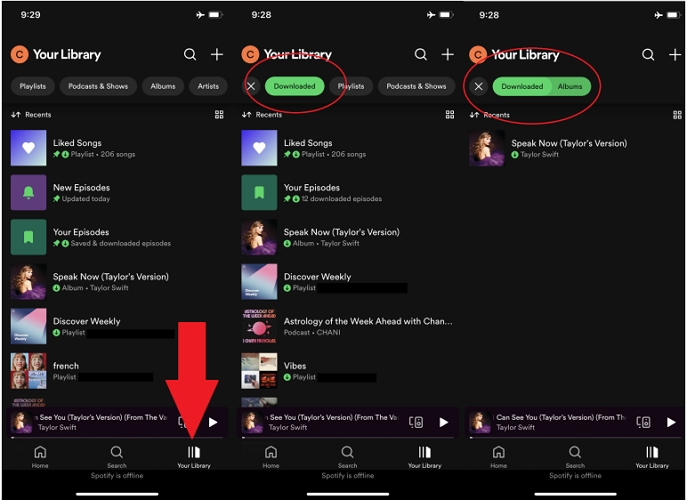This screenshot has height=500, width=687.
Task: Tap the french playlist cover thumbnail
Action: click(28, 371)
